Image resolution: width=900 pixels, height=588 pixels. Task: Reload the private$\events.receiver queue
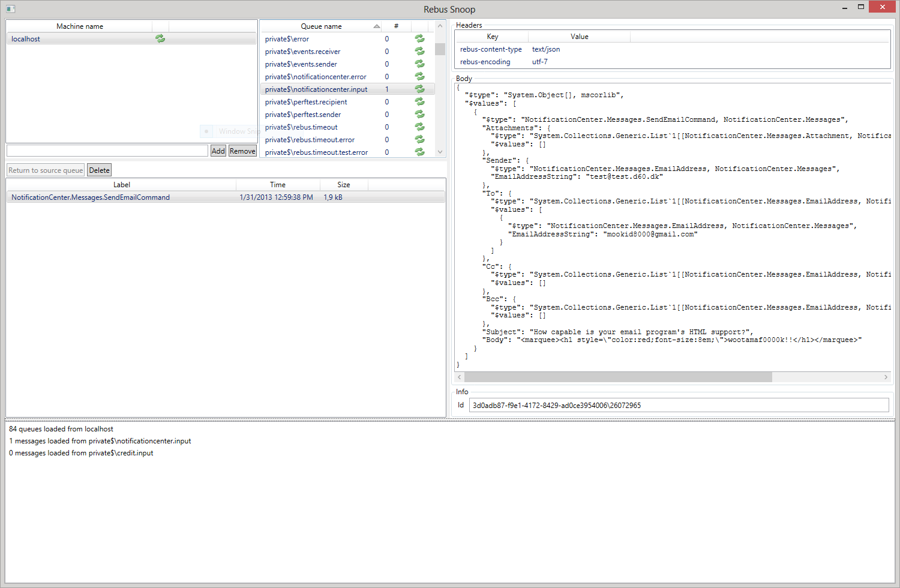(419, 51)
